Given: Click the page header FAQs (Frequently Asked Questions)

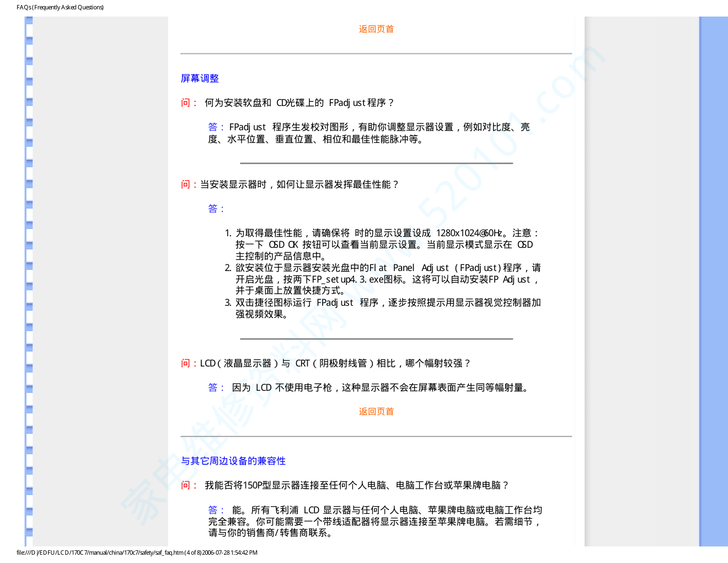Looking at the screenshot, I should tap(60, 7).
